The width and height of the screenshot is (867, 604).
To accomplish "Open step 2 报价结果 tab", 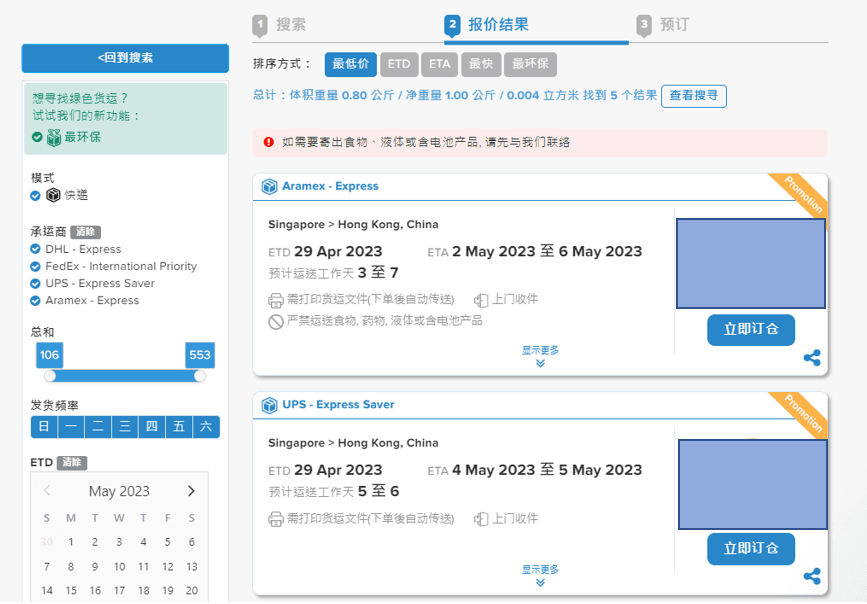I will tap(487, 25).
